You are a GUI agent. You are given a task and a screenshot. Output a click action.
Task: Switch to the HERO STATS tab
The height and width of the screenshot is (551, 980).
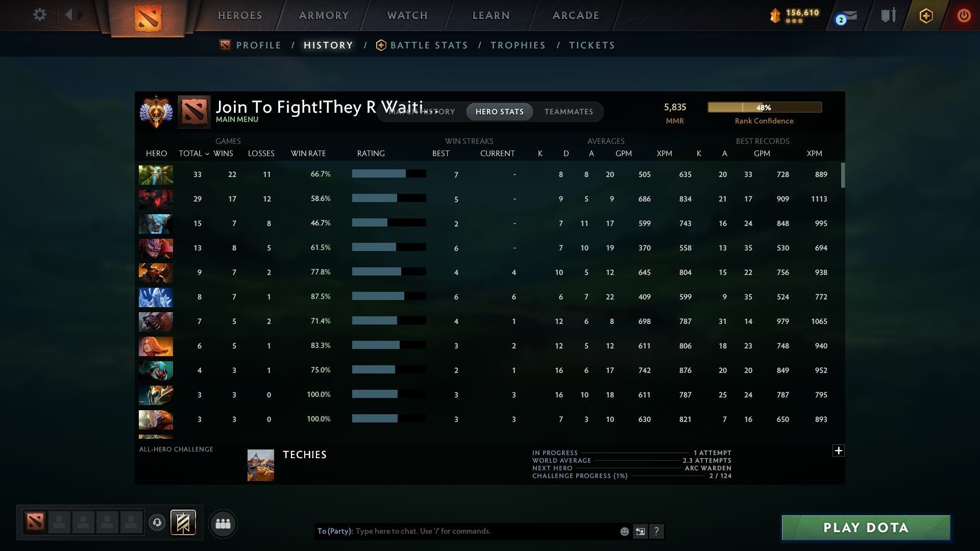pos(499,112)
